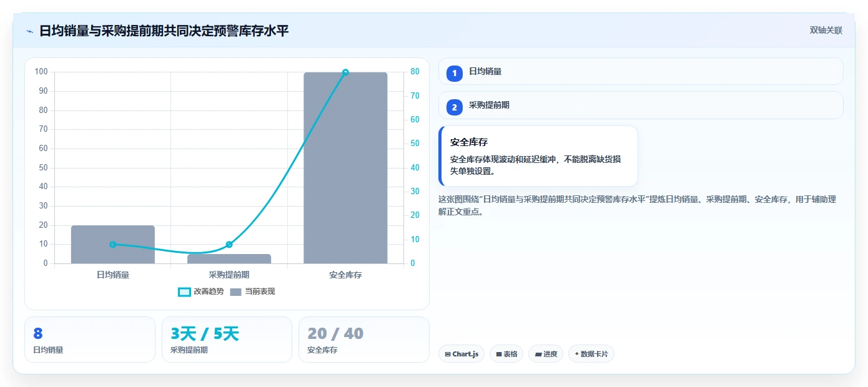Click the icon in 进度 tag
This screenshot has width=868, height=387.
538,355
